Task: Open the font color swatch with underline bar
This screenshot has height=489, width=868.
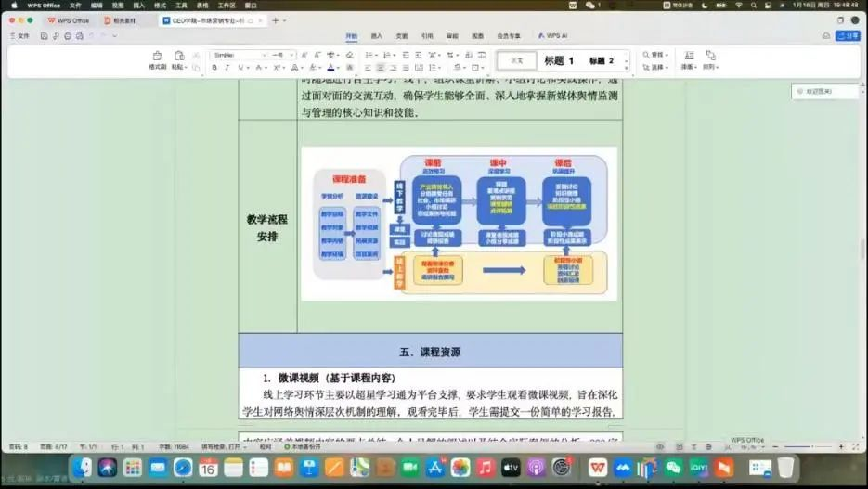Action: click(x=331, y=68)
